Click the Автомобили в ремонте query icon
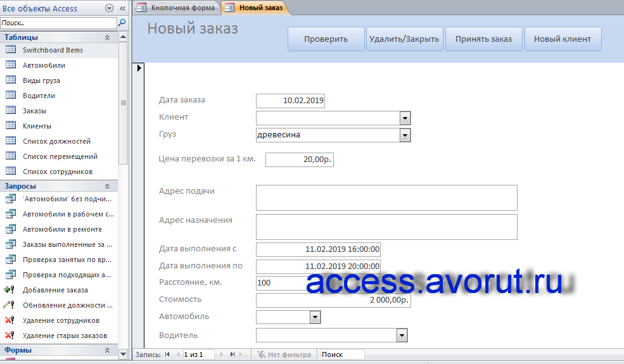The image size is (624, 364). [x=11, y=229]
